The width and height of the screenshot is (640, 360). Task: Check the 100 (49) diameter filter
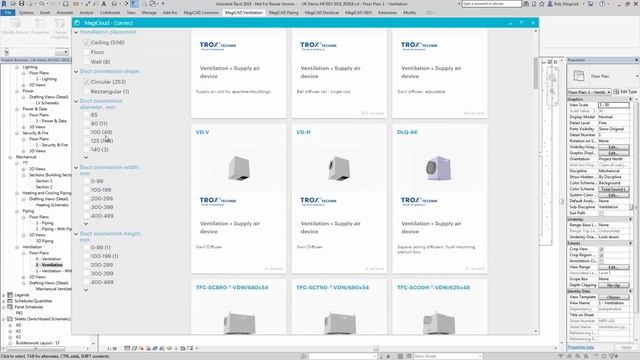[87, 132]
